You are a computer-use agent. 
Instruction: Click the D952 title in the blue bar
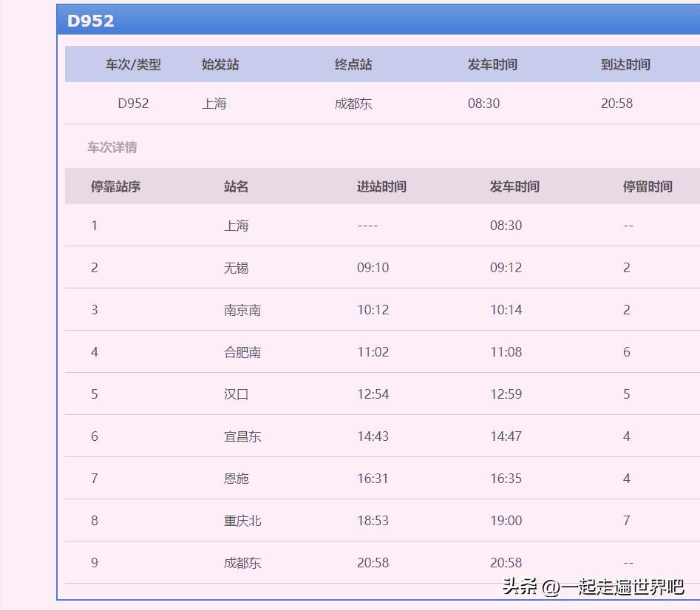click(91, 21)
